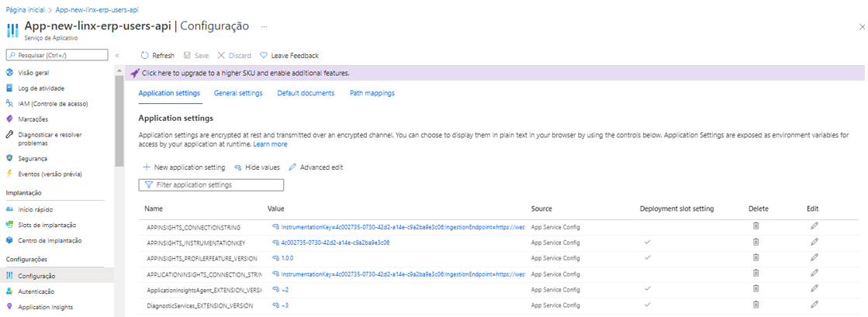Delete the APPINSIGHTS_CONNECTIONSTRING setting via trash icon
Image resolution: width=868 pixels, height=317 pixels.
click(756, 226)
